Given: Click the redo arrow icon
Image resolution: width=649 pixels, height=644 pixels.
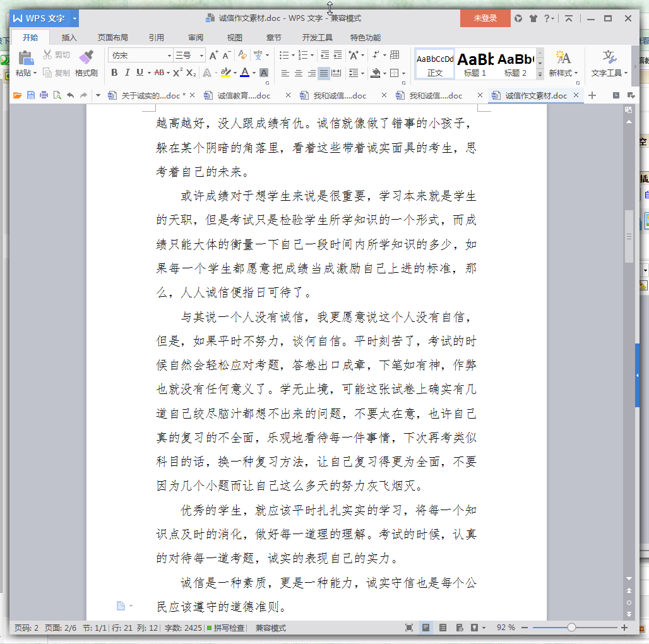Looking at the screenshot, I should [x=83, y=95].
